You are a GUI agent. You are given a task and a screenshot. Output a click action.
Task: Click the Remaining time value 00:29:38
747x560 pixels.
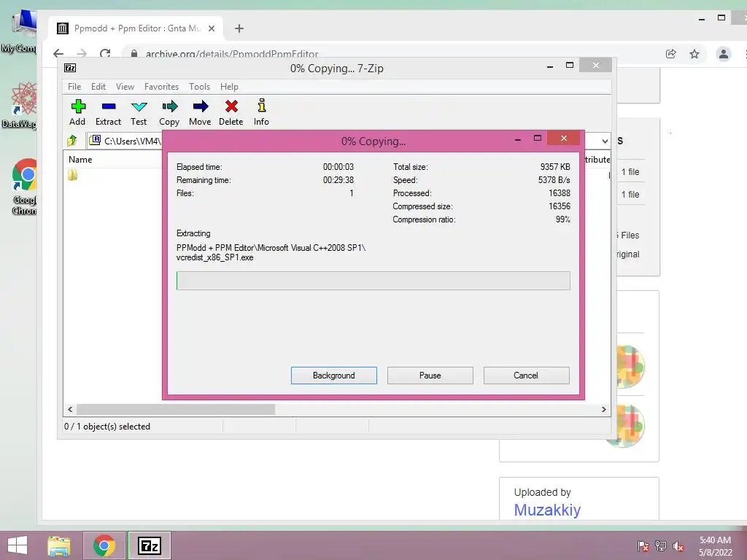(338, 180)
